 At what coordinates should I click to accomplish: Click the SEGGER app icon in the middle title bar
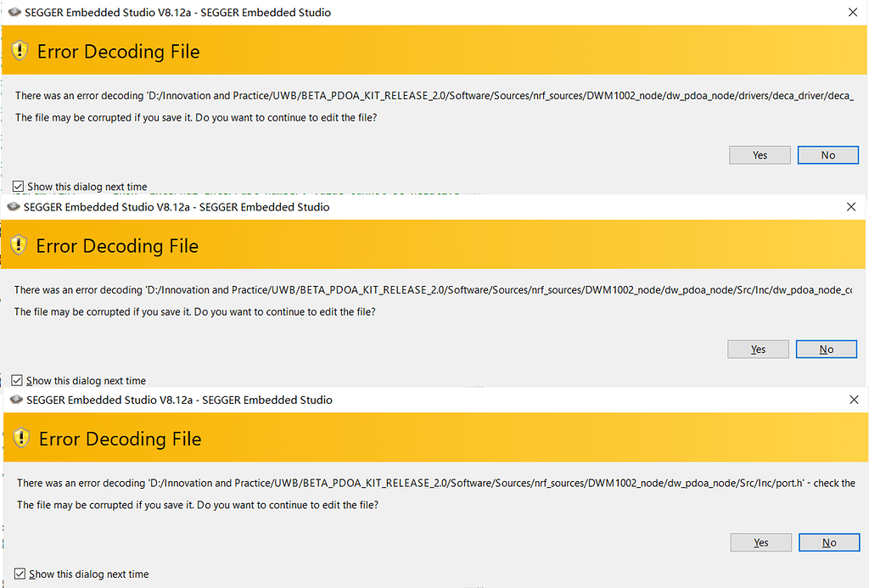tap(14, 206)
